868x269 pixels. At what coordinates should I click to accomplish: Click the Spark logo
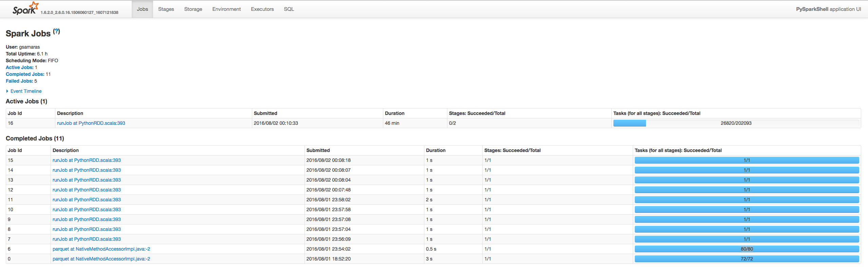pos(25,9)
